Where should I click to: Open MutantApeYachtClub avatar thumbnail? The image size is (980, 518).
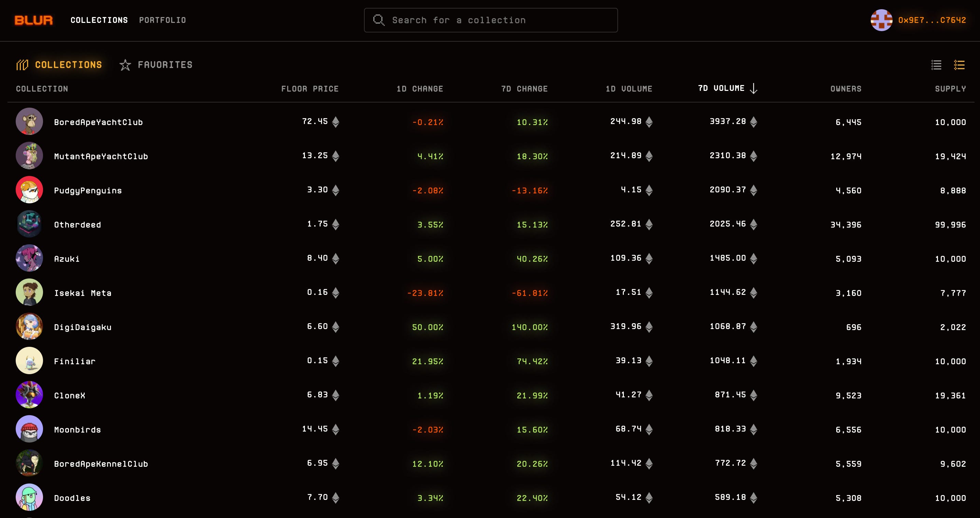pos(29,156)
